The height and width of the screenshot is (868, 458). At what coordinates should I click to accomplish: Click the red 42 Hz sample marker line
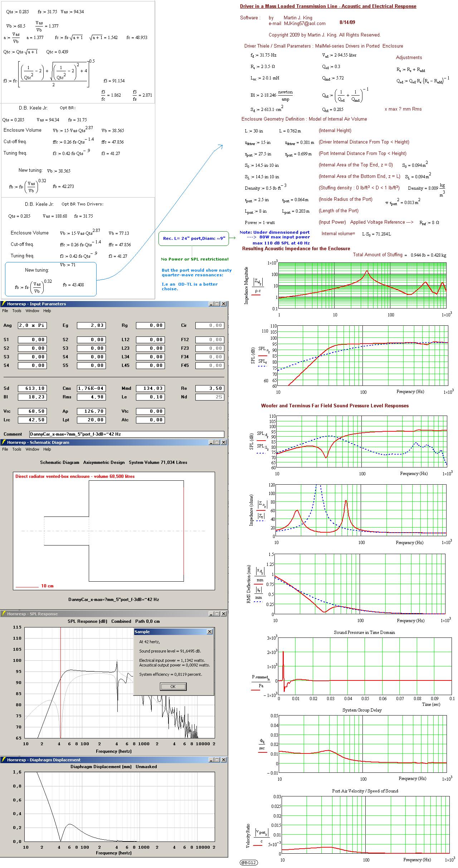60,682
